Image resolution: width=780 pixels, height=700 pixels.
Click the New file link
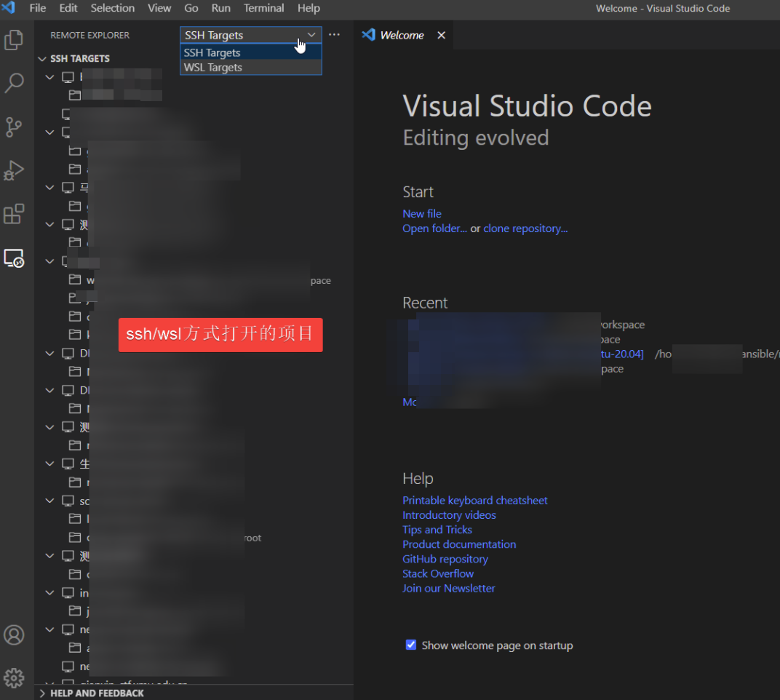coord(422,213)
